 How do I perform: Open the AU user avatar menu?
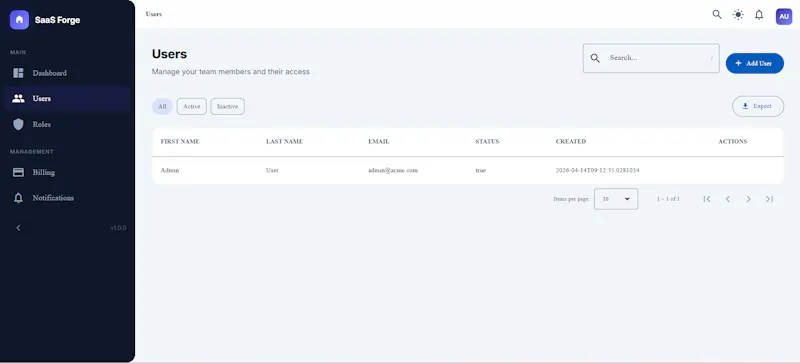[784, 16]
